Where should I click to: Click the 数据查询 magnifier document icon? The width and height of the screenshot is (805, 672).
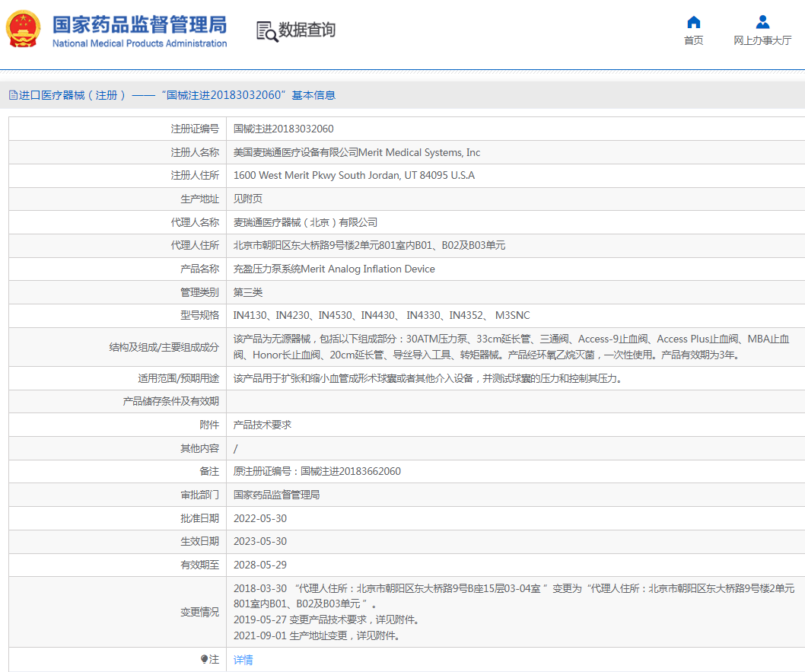[266, 31]
